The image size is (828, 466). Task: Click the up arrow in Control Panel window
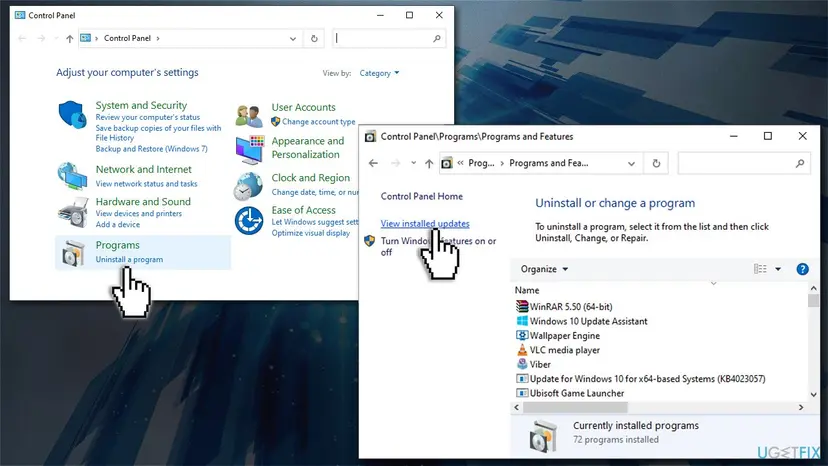(70, 39)
